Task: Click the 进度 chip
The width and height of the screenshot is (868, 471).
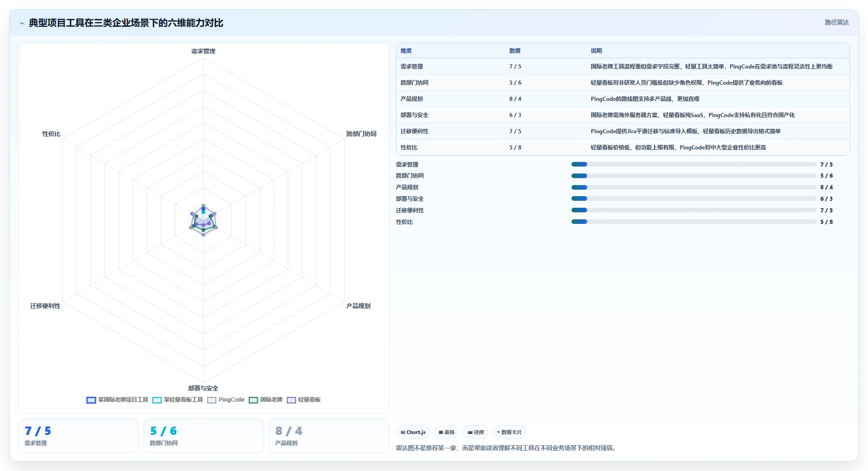Action: [x=476, y=432]
